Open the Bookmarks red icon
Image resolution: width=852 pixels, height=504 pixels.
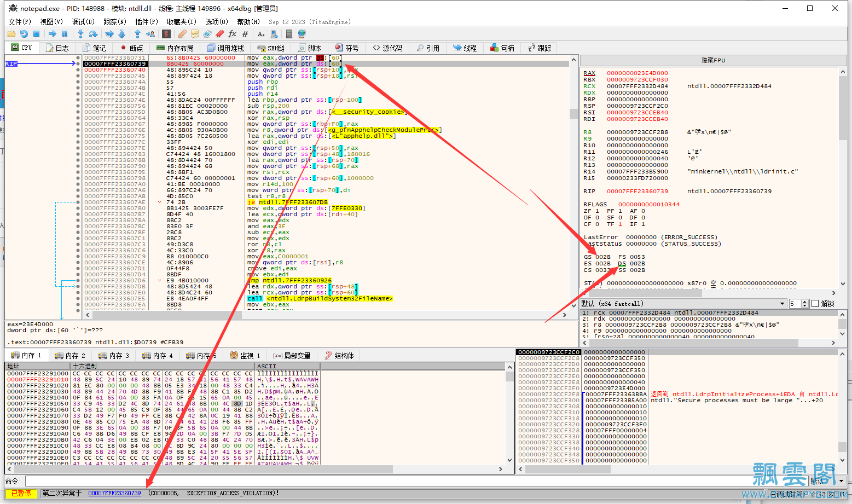[x=220, y=34]
